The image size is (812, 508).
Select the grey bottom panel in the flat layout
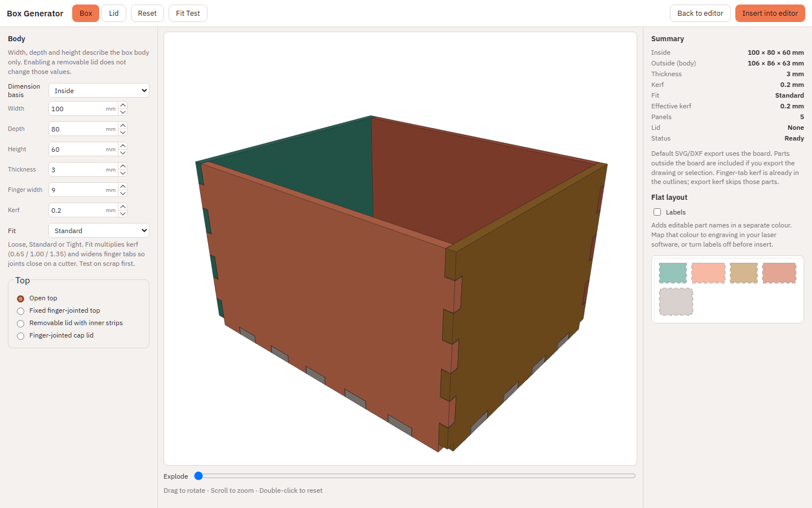point(676,301)
